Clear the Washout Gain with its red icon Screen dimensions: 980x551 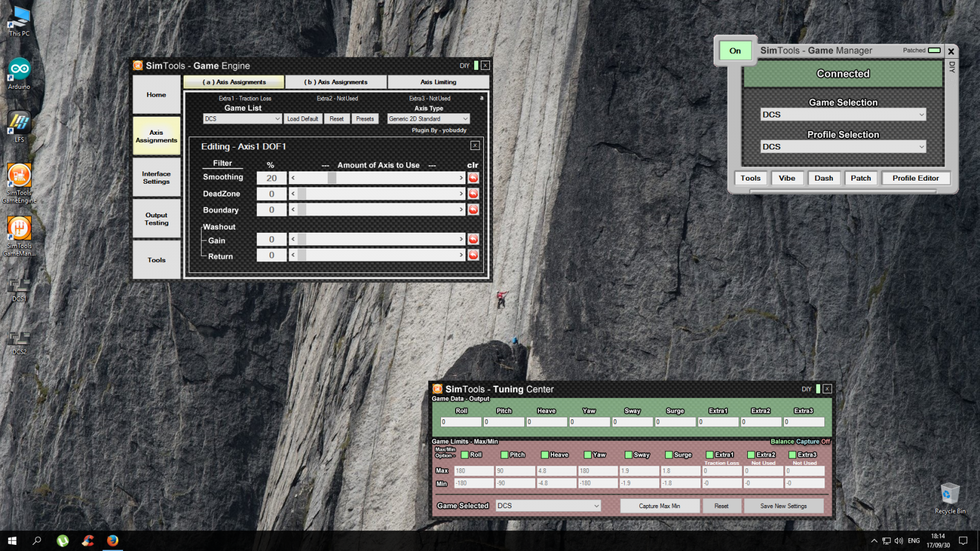[473, 239]
